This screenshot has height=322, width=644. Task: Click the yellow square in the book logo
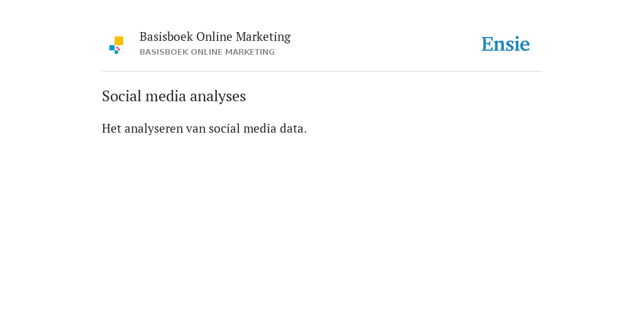119,41
